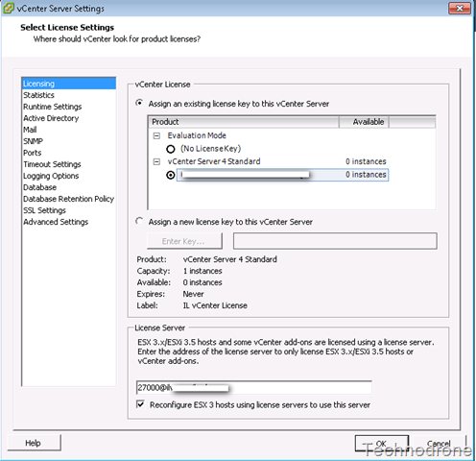Click the 'vCenter Server 4 Standard' tree row

(214, 161)
